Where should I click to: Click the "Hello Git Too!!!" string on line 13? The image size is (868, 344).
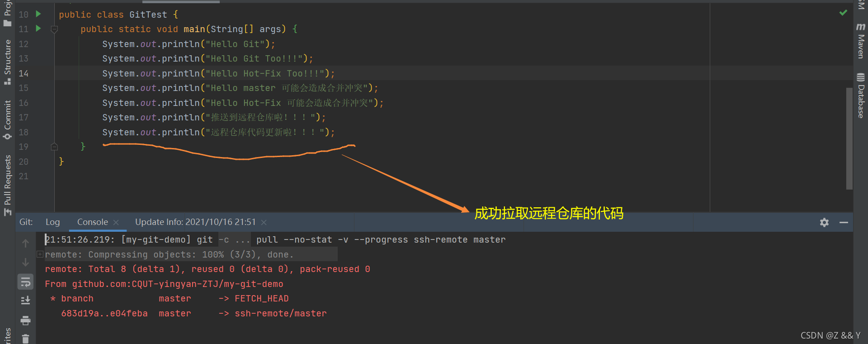254,58
